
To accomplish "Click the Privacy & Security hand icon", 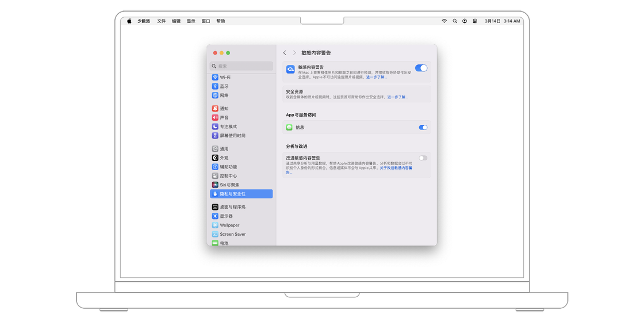I will (215, 194).
